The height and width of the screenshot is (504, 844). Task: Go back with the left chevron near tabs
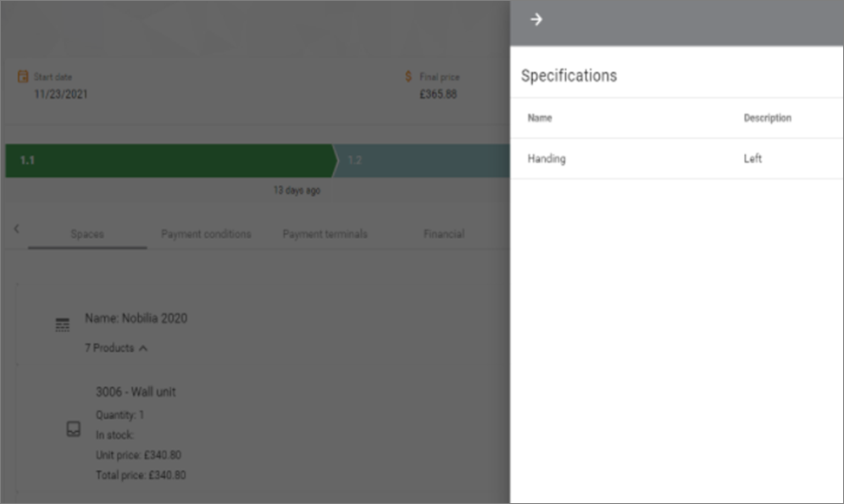[x=17, y=229]
